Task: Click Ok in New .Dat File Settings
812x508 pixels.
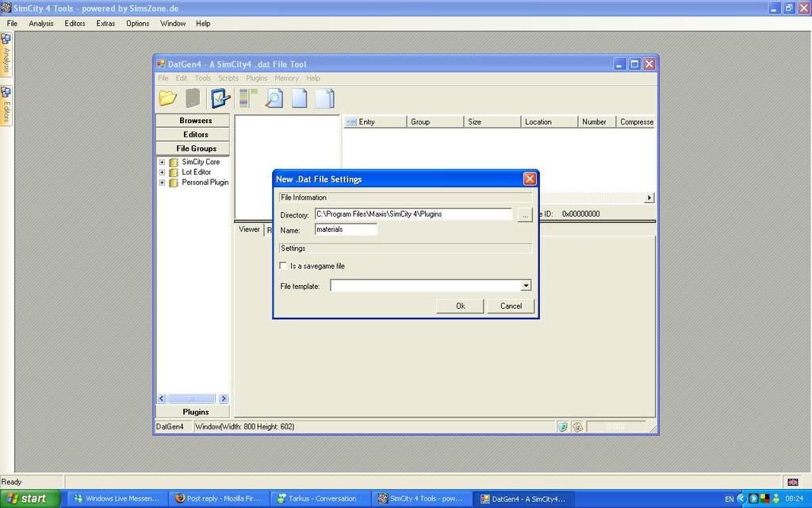Action: (461, 306)
